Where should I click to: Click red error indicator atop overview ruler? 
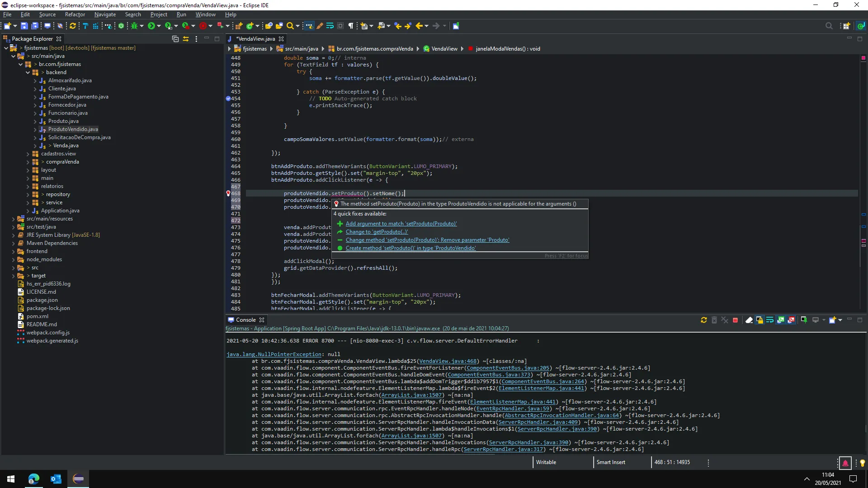click(863, 58)
